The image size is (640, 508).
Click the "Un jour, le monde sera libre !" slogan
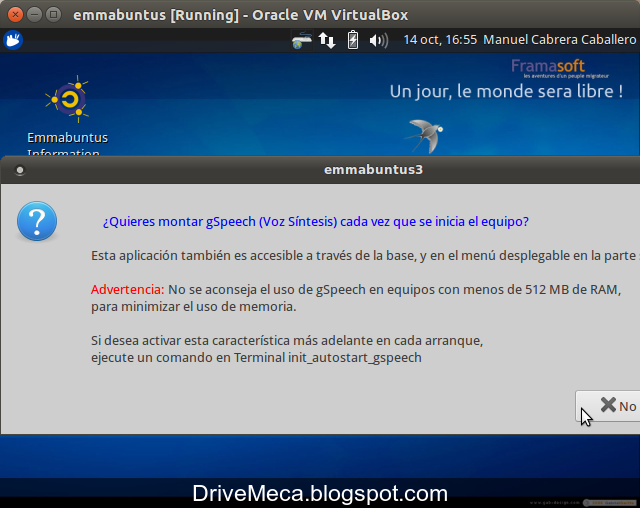(506, 91)
